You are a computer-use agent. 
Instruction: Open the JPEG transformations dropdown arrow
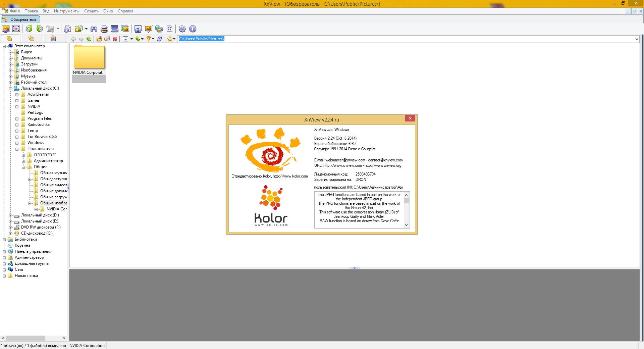click(x=58, y=29)
